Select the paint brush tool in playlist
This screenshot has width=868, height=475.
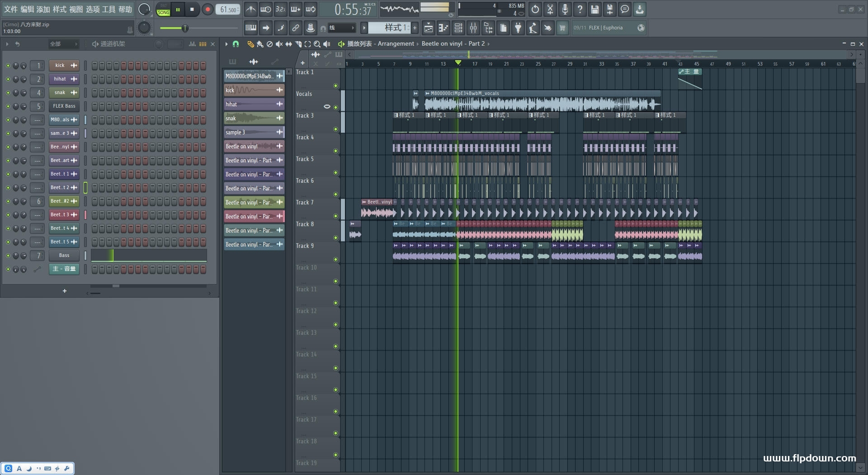click(x=260, y=44)
